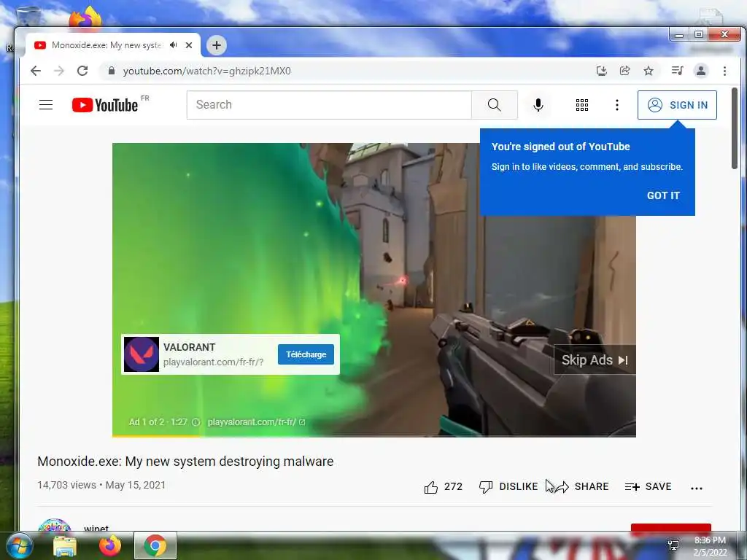
Task: Search with your voice microphone icon
Action: tap(538, 105)
